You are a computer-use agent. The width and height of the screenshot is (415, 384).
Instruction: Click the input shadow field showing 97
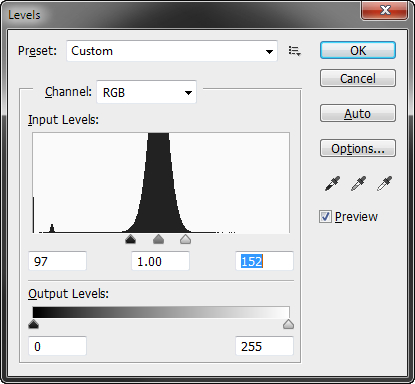click(x=57, y=261)
